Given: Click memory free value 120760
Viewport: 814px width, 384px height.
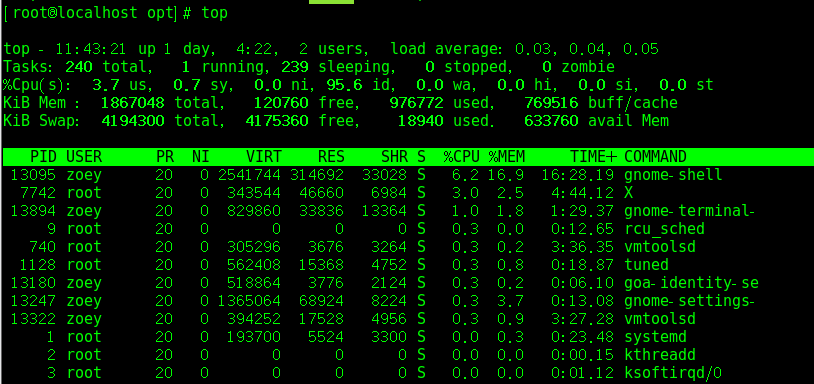Looking at the screenshot, I should pos(281,103).
